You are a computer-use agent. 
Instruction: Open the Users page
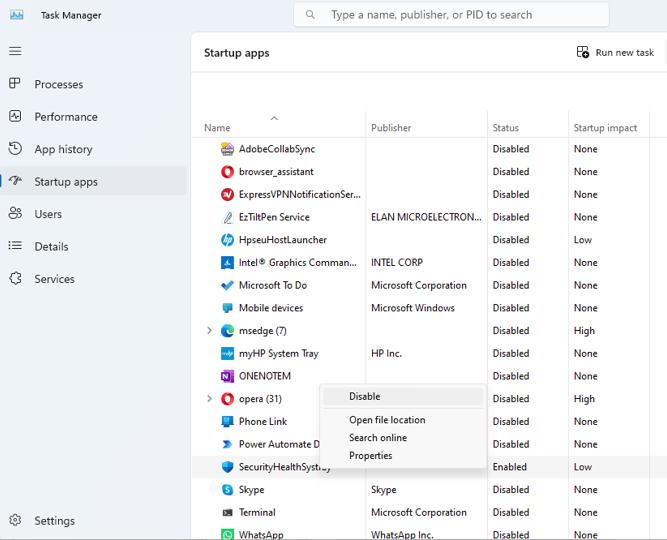(x=94, y=214)
